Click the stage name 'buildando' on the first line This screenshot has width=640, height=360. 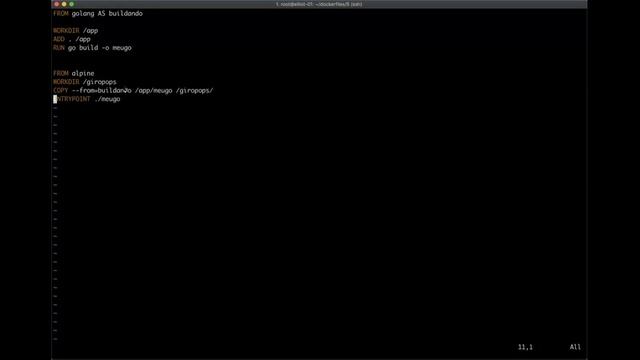point(126,13)
